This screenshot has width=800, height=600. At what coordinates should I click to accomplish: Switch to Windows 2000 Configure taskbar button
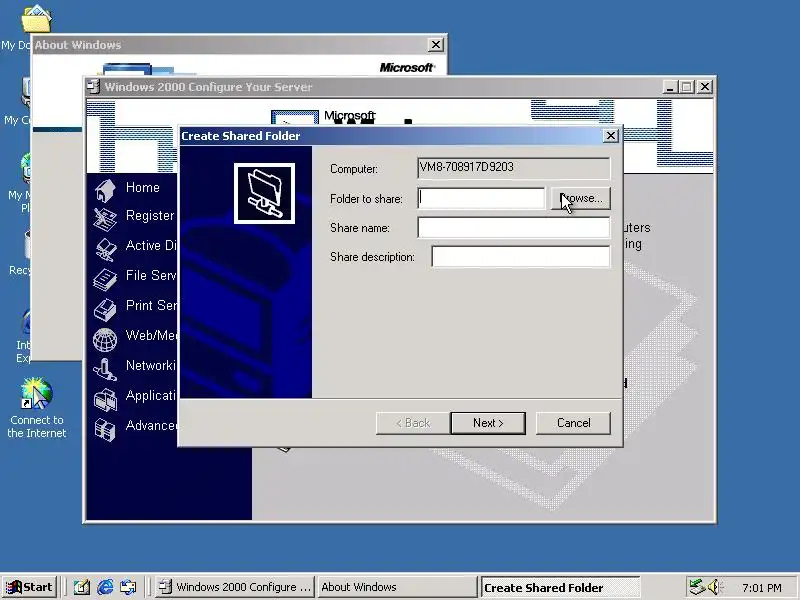(x=234, y=587)
